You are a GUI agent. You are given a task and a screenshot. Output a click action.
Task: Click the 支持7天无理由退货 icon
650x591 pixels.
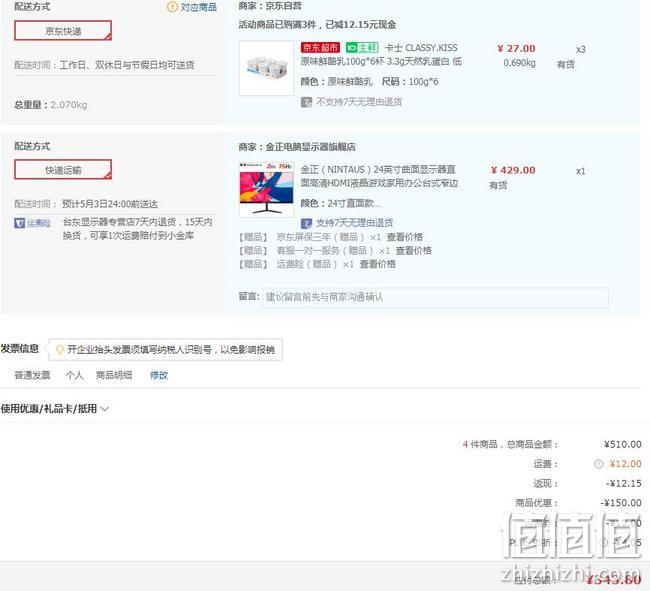(x=306, y=223)
